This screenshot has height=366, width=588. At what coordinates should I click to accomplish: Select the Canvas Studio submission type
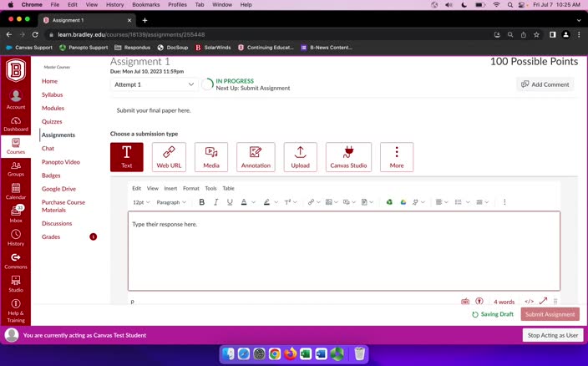pos(348,157)
